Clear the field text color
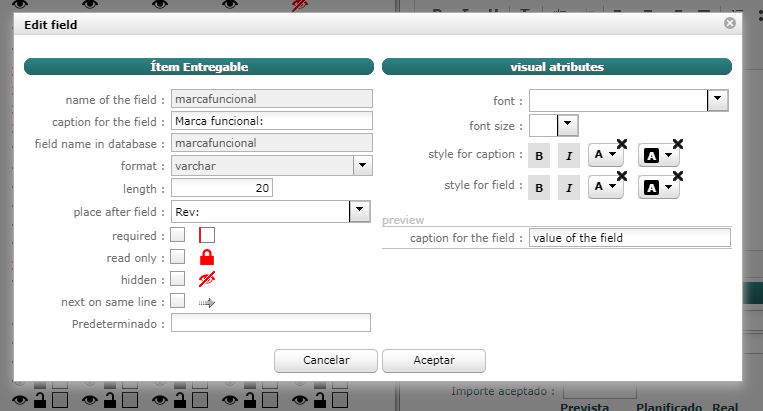Image resolution: width=763 pixels, height=411 pixels. [x=622, y=176]
